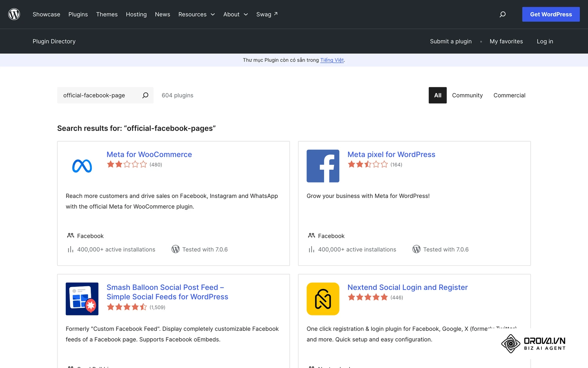Click Facebook author name in Meta pixel card
This screenshot has width=588, height=368.
click(x=331, y=236)
